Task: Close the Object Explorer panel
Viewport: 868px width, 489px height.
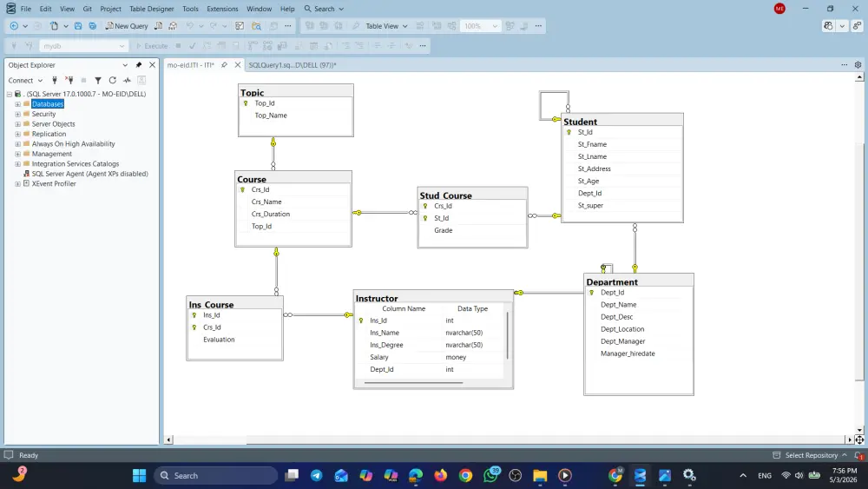Action: (x=152, y=65)
